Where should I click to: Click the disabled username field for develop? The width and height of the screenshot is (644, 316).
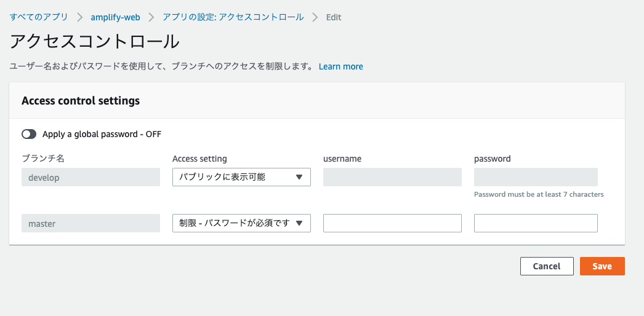pos(392,177)
